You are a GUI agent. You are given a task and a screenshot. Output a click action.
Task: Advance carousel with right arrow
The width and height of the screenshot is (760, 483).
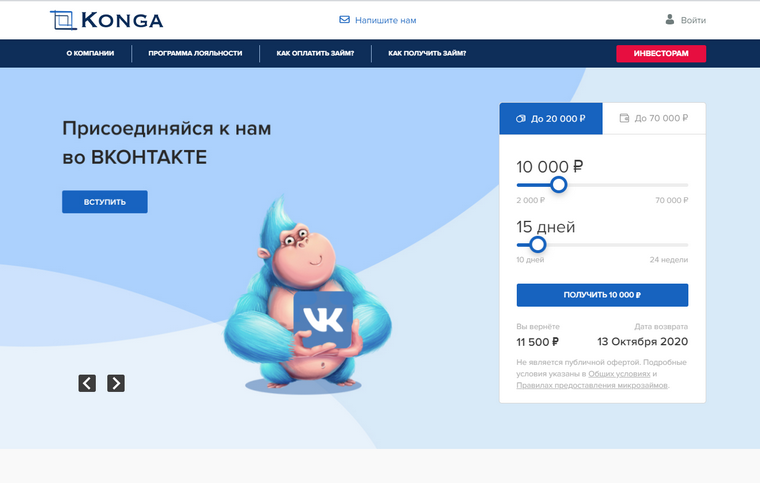(116, 383)
